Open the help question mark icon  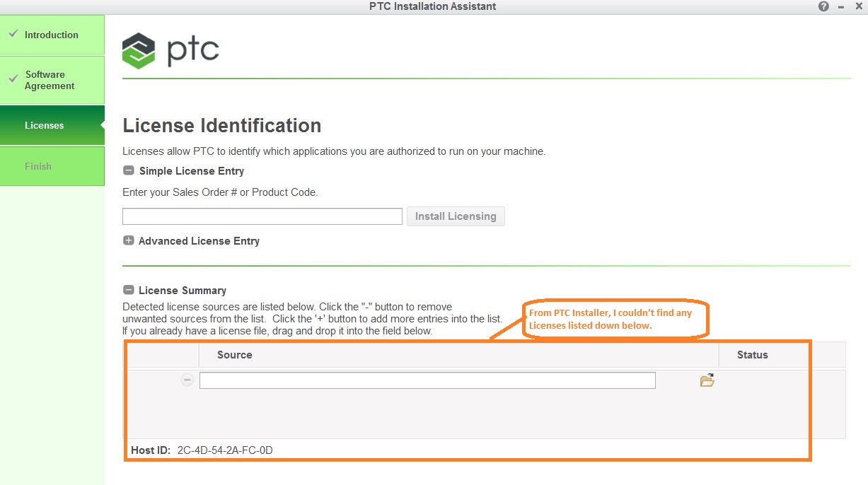(x=823, y=6)
